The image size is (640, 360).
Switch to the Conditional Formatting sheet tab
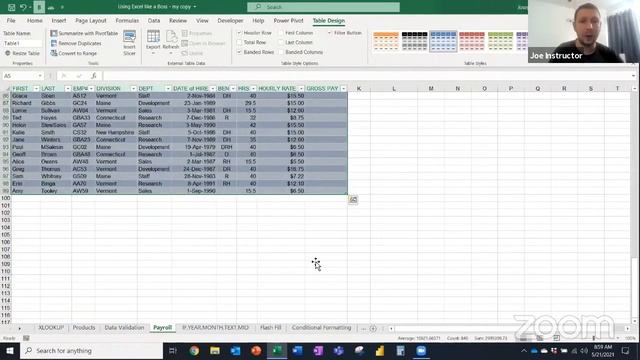(321, 328)
